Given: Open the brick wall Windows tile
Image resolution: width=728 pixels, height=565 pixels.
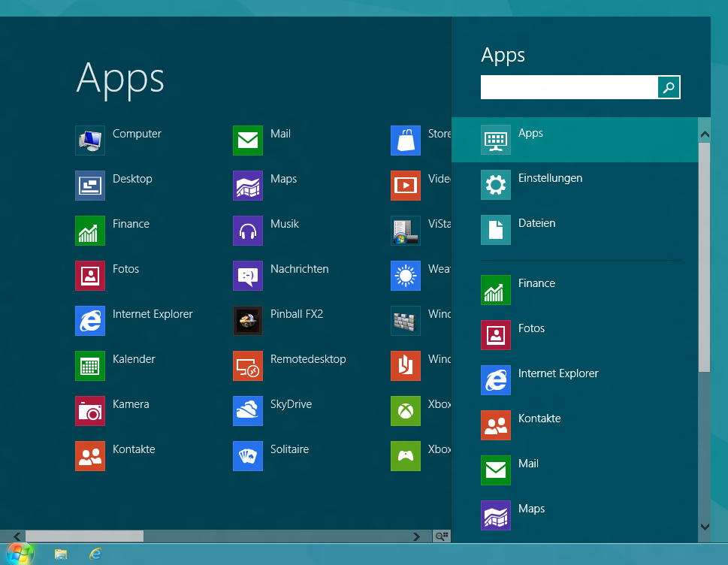Looking at the screenshot, I should point(421,320).
